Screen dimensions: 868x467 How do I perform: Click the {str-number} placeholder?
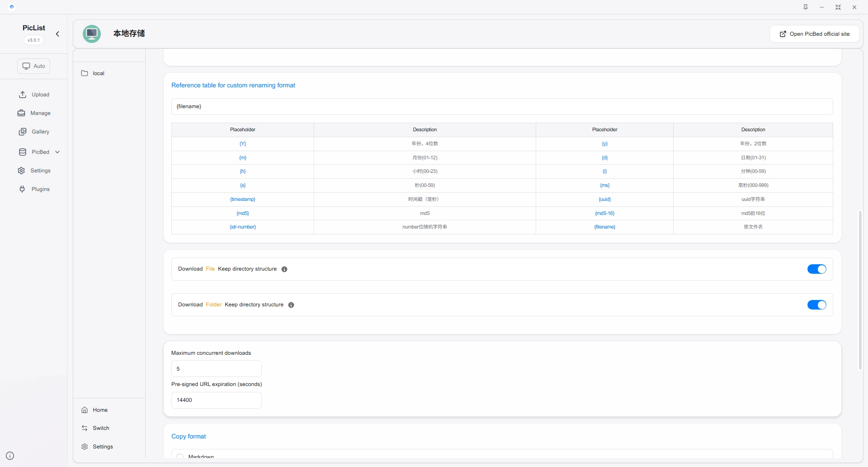tap(243, 227)
